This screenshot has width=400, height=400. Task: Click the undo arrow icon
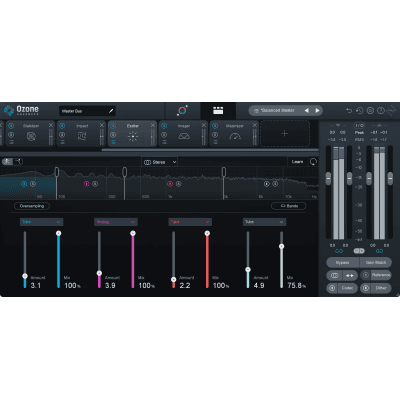pos(349,110)
